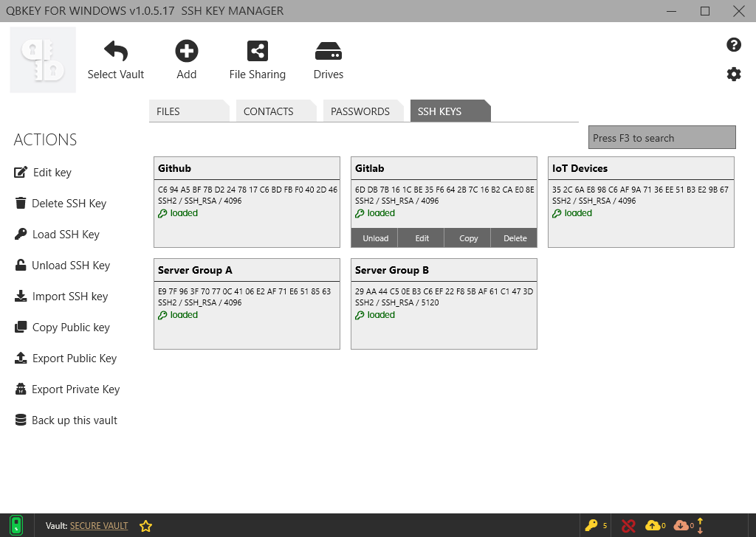Select the Server Group B card title
The height and width of the screenshot is (537, 756).
coord(391,270)
